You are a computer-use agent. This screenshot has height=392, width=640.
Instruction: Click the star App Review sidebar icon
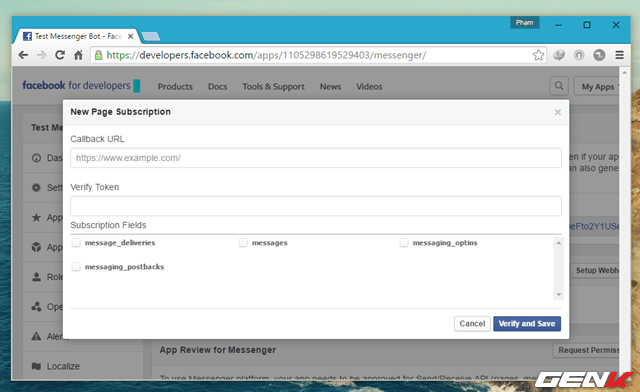pyautogui.click(x=36, y=218)
